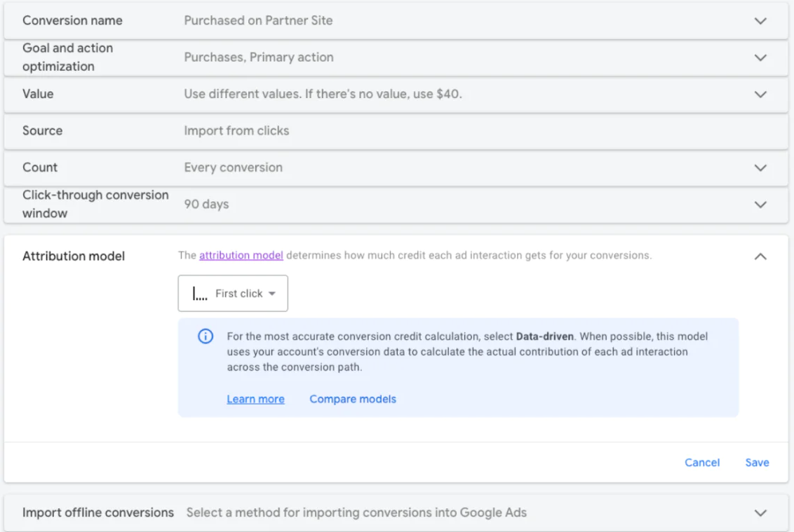Expand the Conversion name row

click(760, 20)
